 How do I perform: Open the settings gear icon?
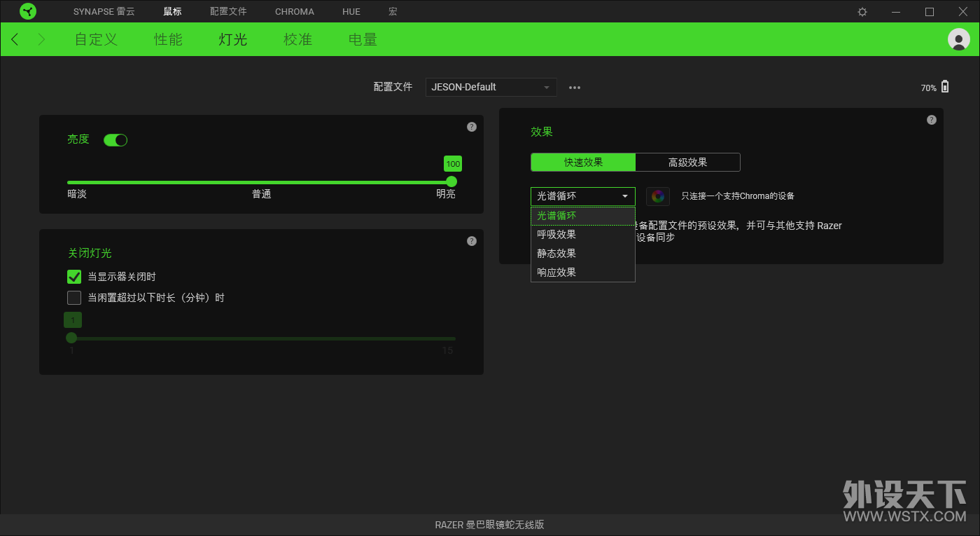pyautogui.click(x=862, y=12)
